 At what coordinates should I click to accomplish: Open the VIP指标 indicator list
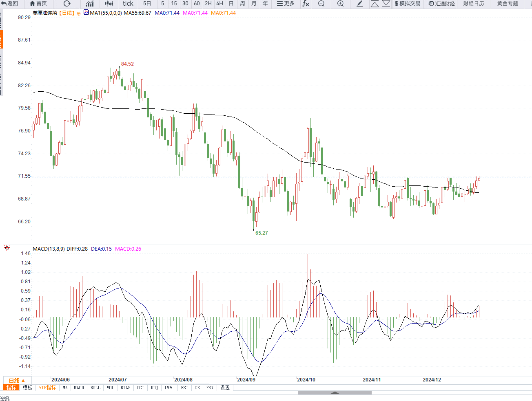click(x=48, y=388)
